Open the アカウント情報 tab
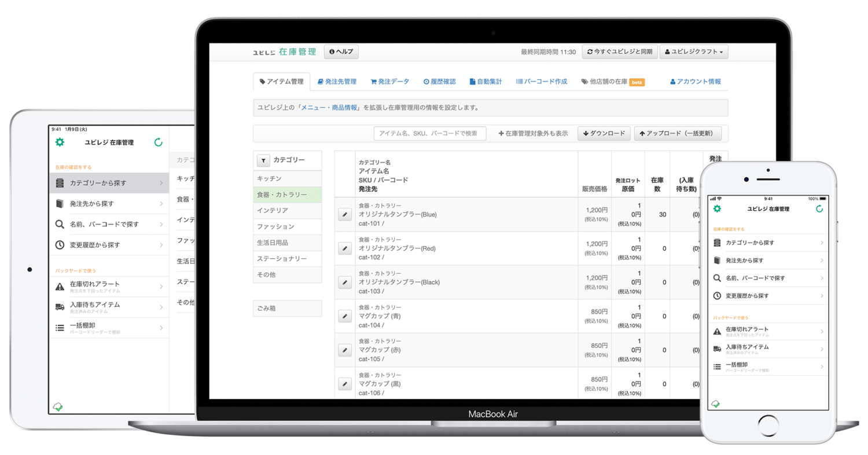 click(696, 82)
